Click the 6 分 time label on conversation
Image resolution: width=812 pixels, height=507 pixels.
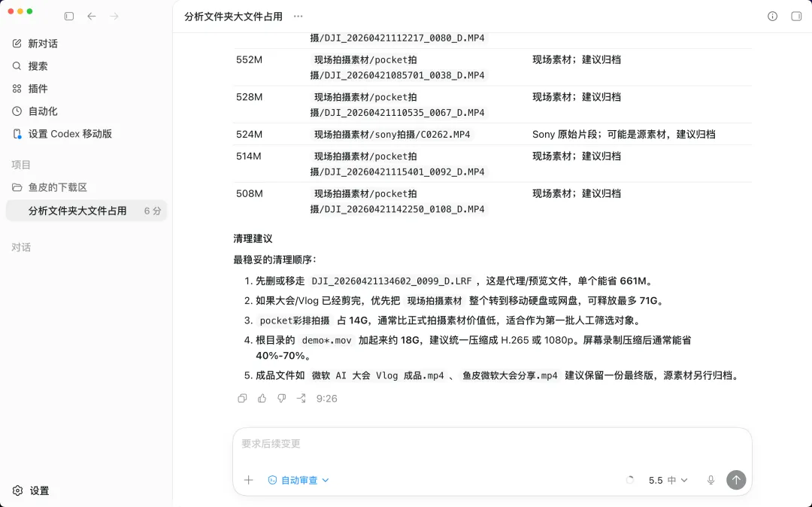[x=152, y=211]
